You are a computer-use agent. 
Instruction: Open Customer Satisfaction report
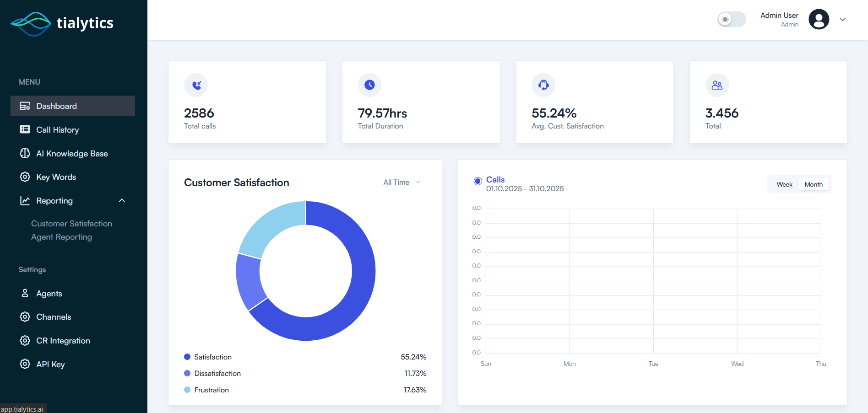pyautogui.click(x=71, y=223)
